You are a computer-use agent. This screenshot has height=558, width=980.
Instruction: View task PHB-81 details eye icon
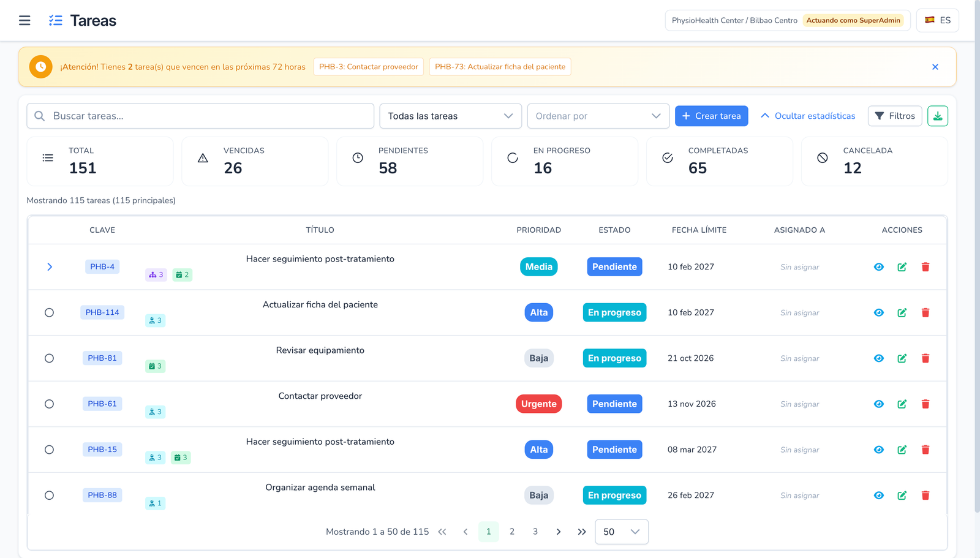[x=878, y=358]
